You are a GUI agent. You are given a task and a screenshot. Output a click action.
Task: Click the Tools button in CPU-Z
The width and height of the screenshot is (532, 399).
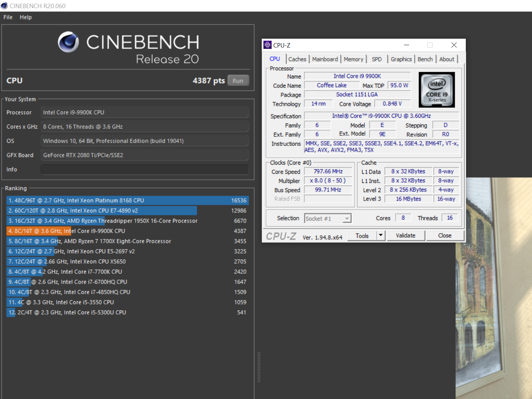coord(362,235)
